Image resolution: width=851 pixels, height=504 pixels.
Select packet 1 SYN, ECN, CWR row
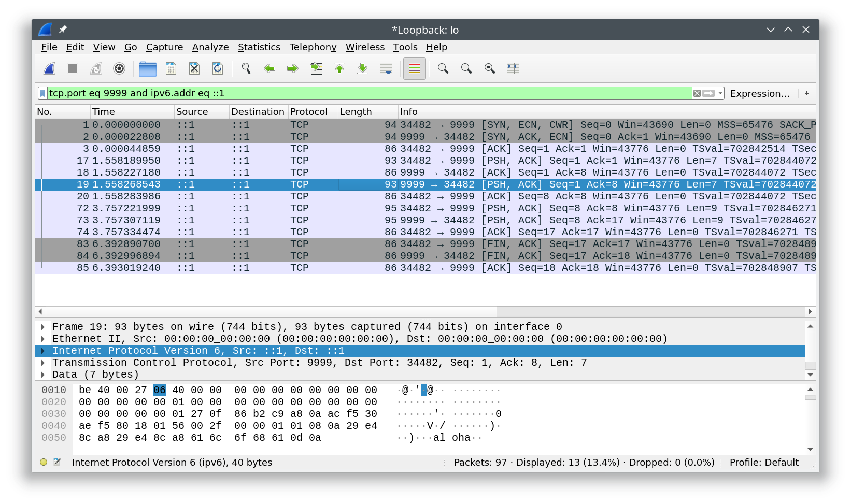tap(425, 125)
